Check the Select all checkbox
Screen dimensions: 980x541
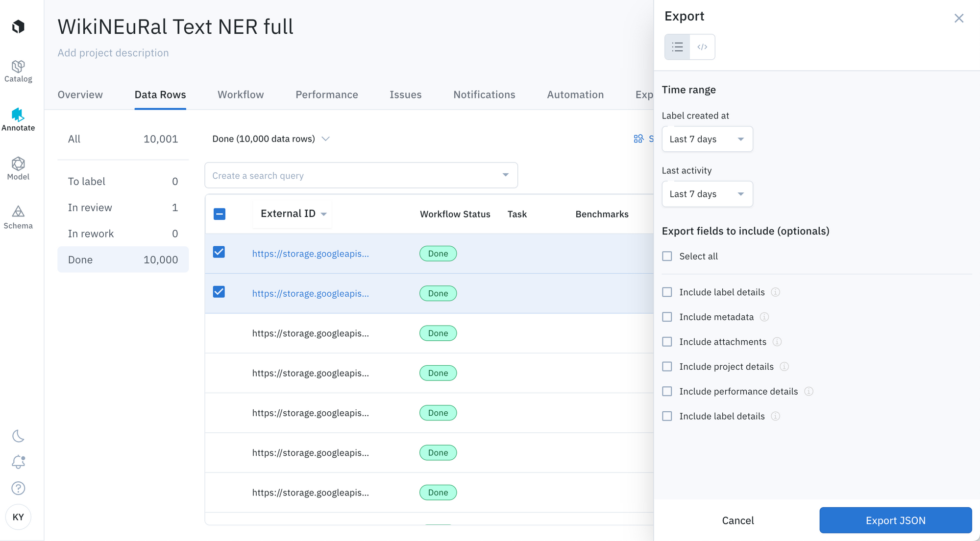pyautogui.click(x=667, y=256)
